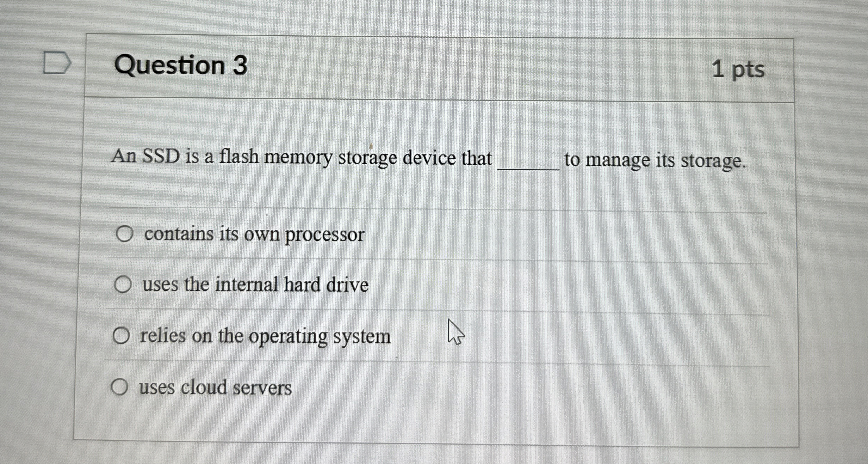
Task: Click the radio circle next to last answer
Action: [x=120, y=387]
